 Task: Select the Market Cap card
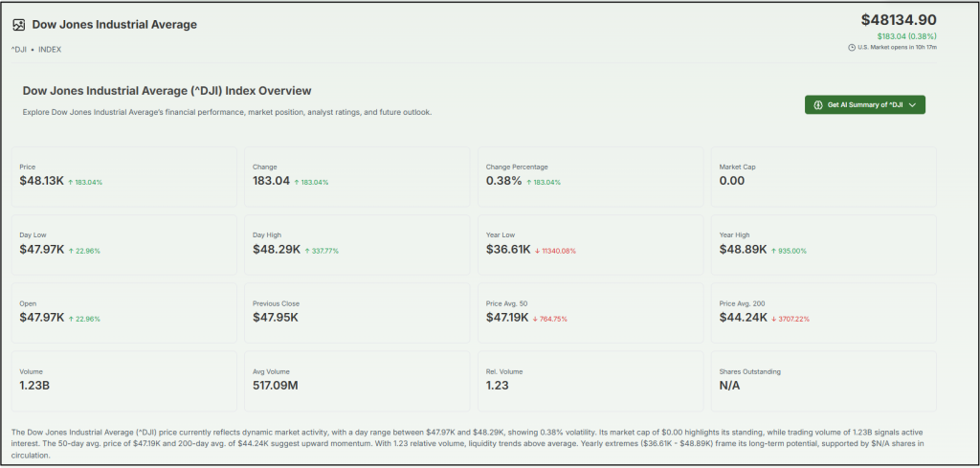click(823, 176)
